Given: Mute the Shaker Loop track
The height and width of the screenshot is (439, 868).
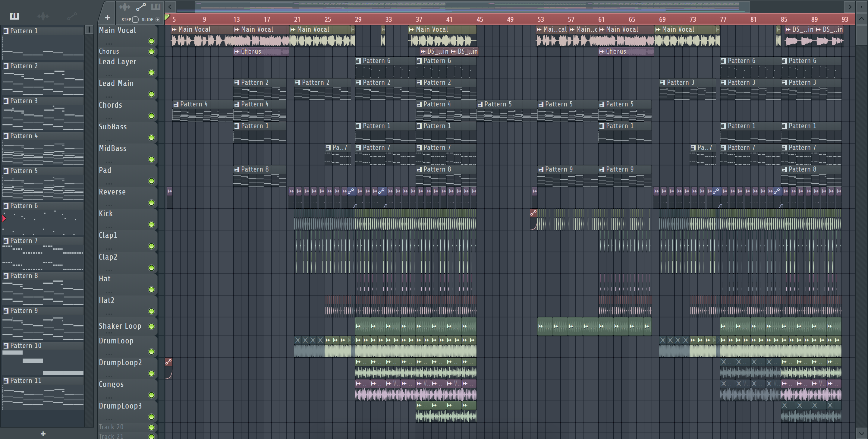Looking at the screenshot, I should [x=151, y=326].
